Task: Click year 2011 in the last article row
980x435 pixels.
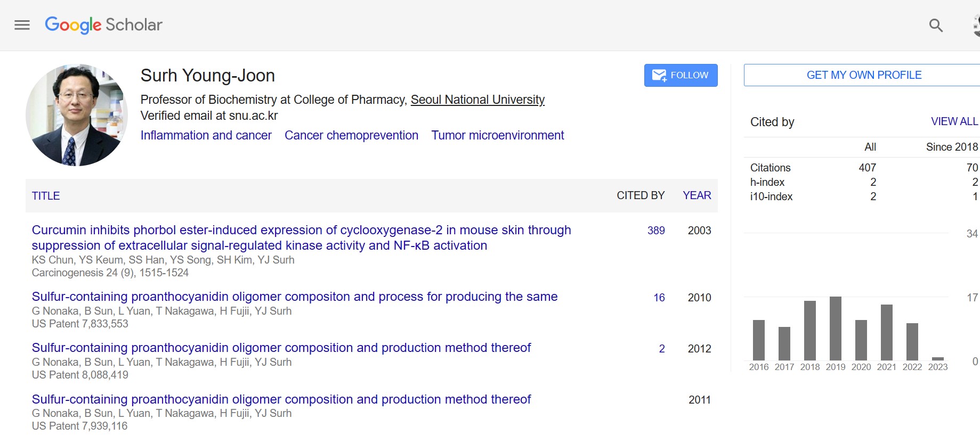Action: coord(699,400)
